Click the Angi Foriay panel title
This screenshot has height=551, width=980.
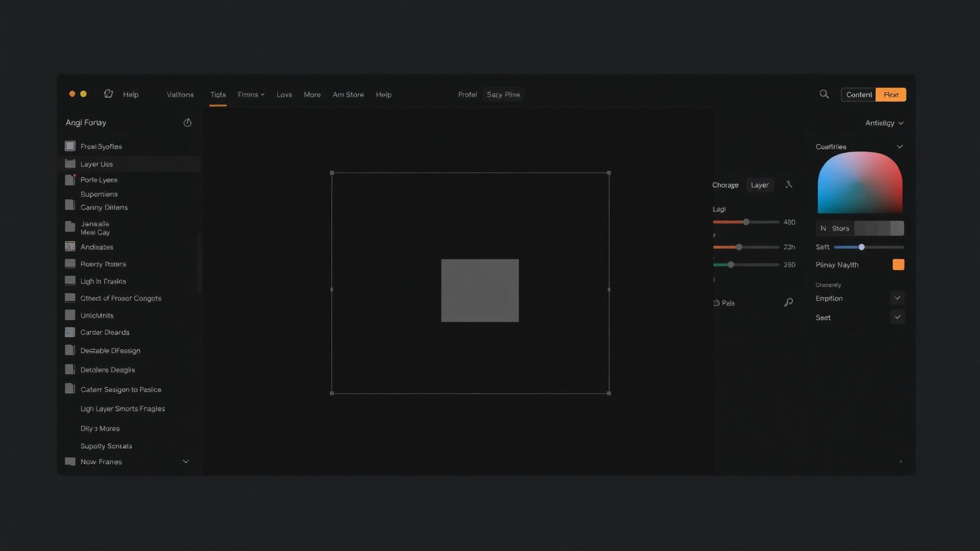(x=86, y=122)
